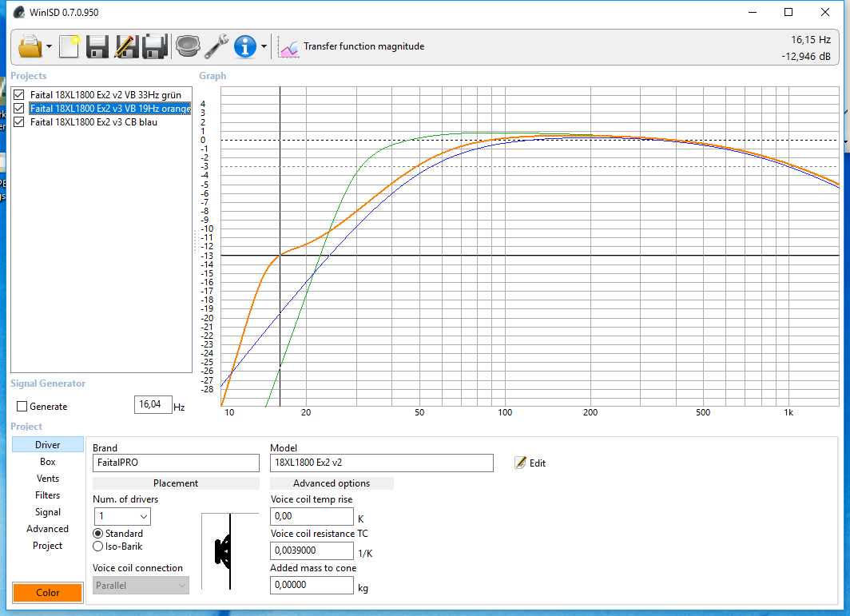Create a new project with the blank page icon
The height and width of the screenshot is (616, 850).
point(70,46)
